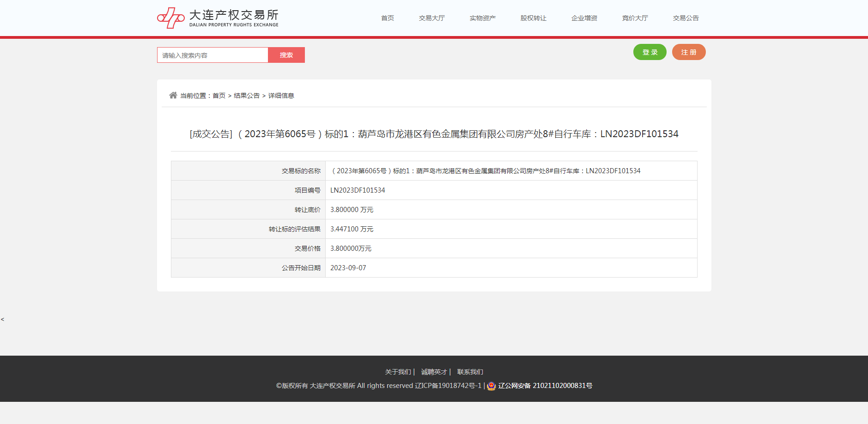Image resolution: width=868 pixels, height=424 pixels.
Task: Open the 实物资产 nav item
Action: tap(483, 18)
